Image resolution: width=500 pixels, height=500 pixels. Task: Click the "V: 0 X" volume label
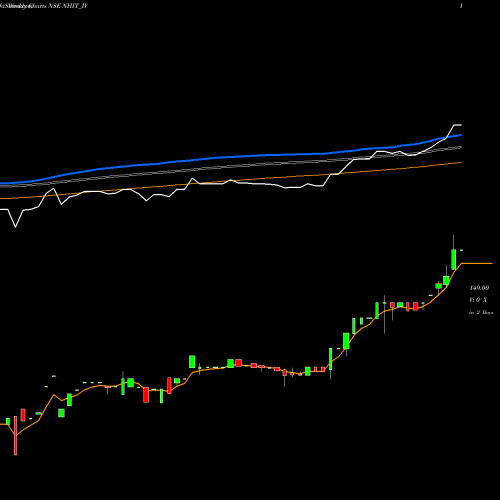(478, 300)
